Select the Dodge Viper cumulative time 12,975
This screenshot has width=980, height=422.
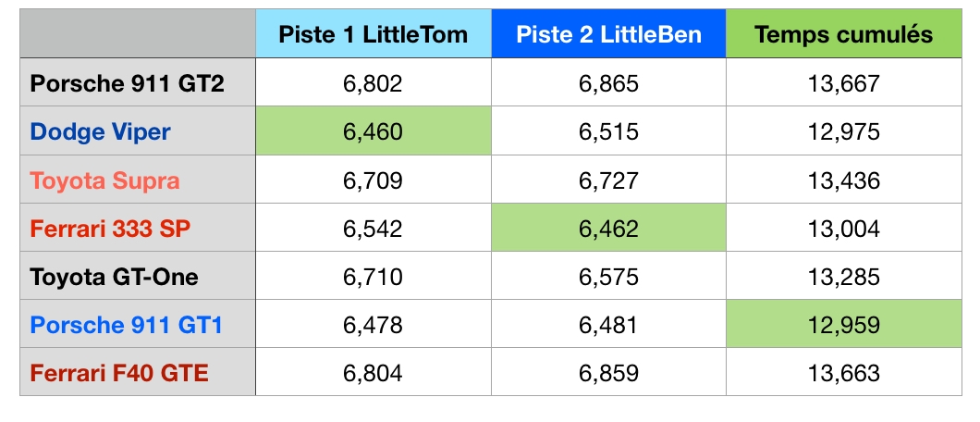point(843,131)
